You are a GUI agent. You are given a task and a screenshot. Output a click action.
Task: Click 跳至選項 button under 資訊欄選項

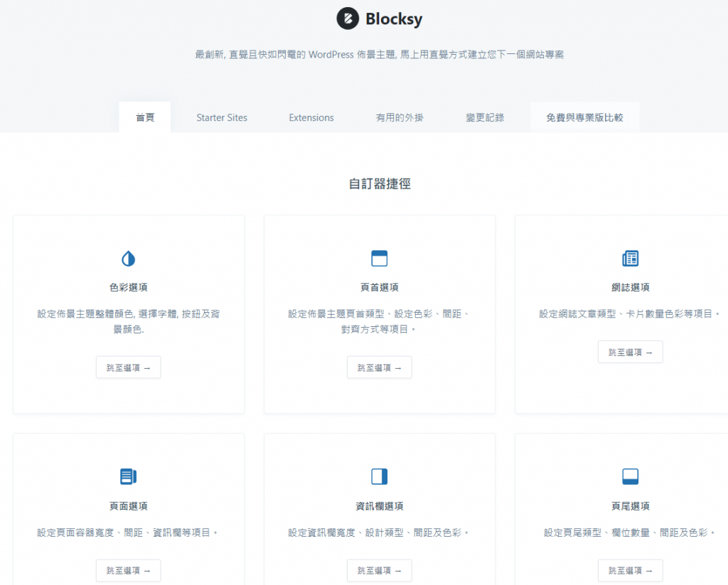[x=380, y=571]
